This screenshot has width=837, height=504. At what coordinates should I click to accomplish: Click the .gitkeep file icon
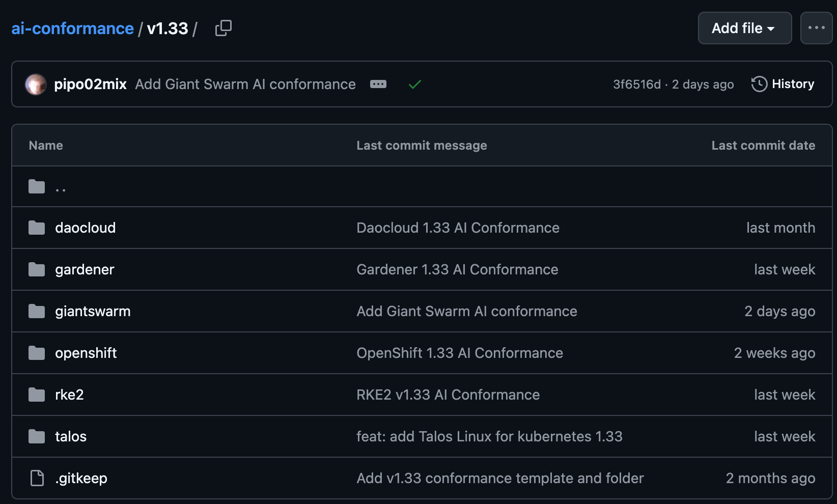tap(36, 478)
